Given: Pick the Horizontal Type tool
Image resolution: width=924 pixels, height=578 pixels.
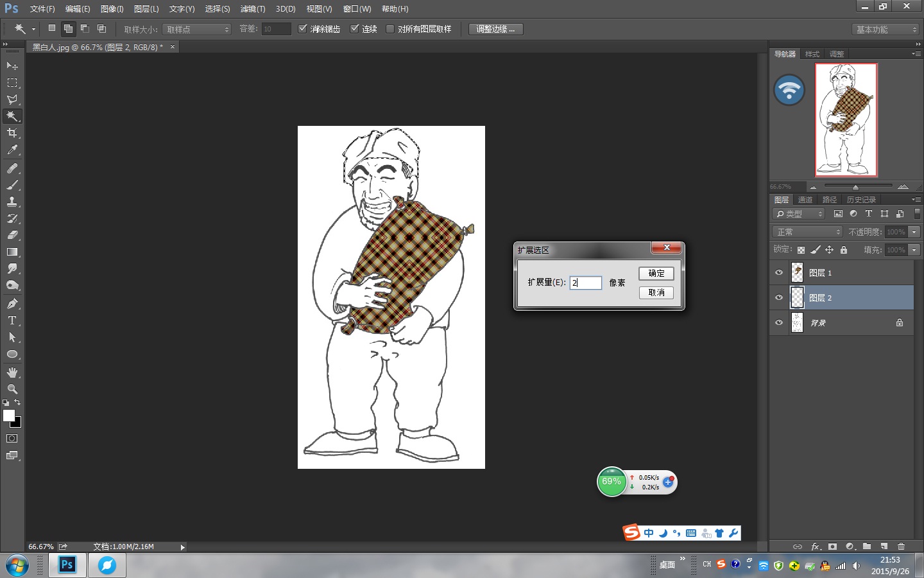Looking at the screenshot, I should (x=12, y=320).
